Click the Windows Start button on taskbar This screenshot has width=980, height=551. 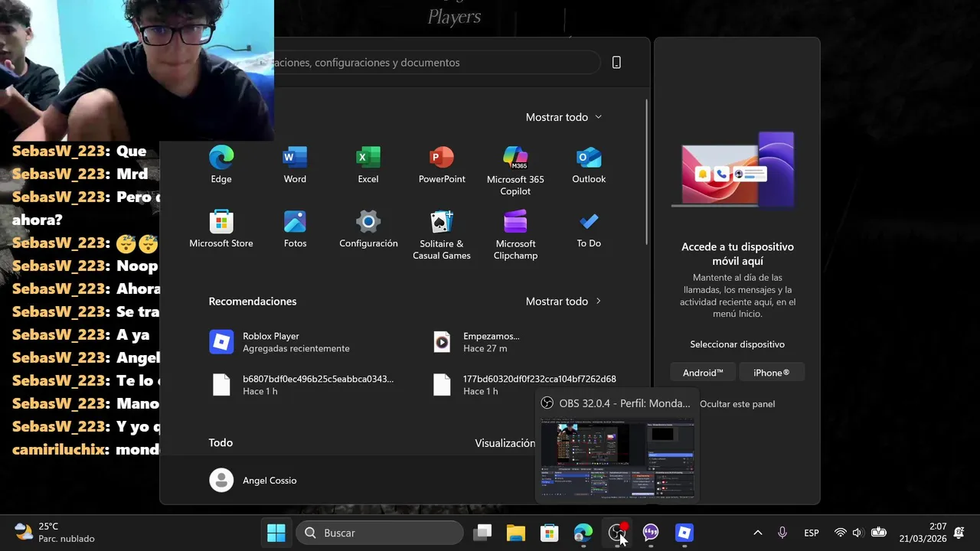coord(276,533)
